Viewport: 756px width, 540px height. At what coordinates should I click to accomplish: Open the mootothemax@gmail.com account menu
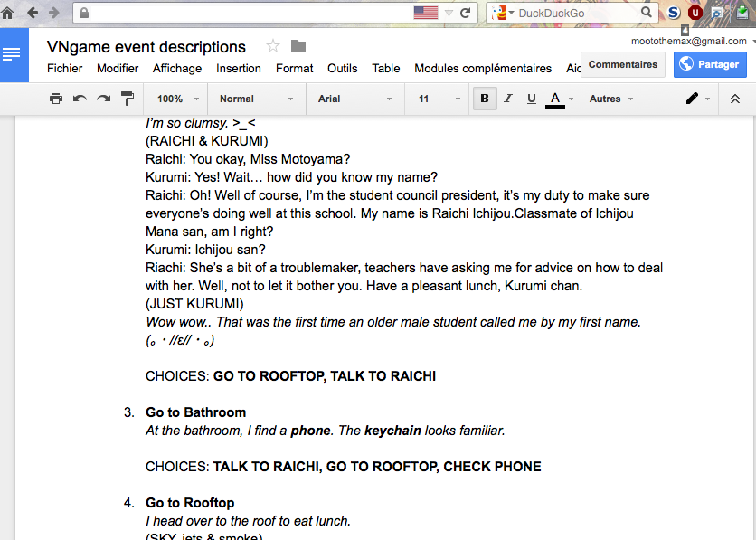689,42
